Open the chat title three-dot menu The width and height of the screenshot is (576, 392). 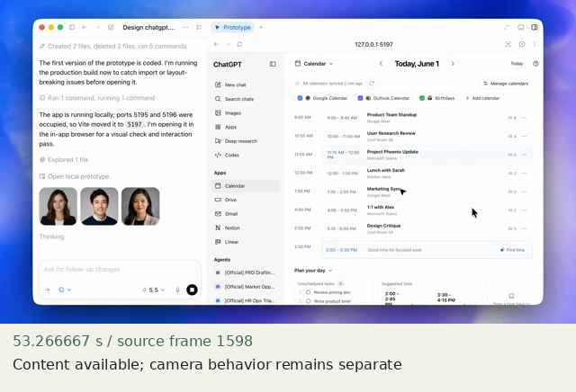coord(185,28)
